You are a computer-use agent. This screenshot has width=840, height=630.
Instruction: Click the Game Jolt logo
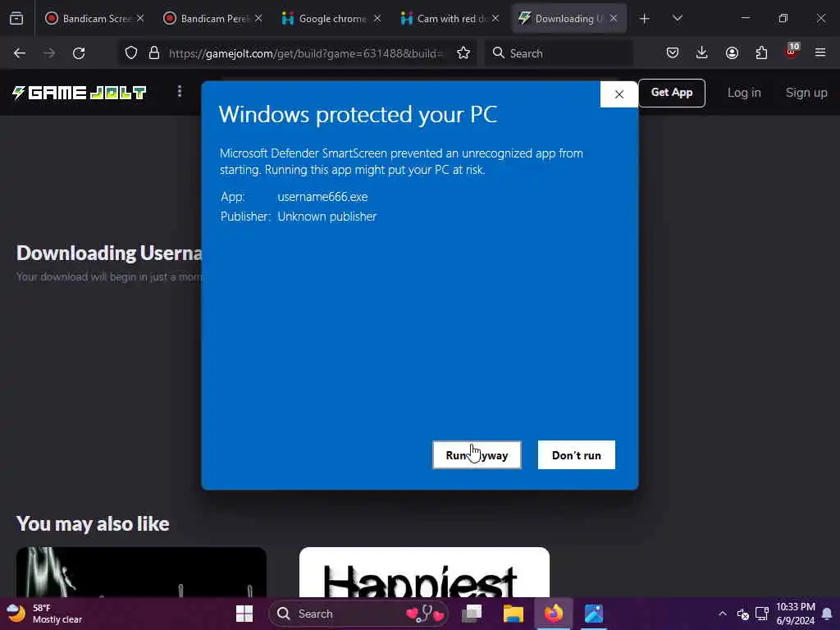coord(80,93)
